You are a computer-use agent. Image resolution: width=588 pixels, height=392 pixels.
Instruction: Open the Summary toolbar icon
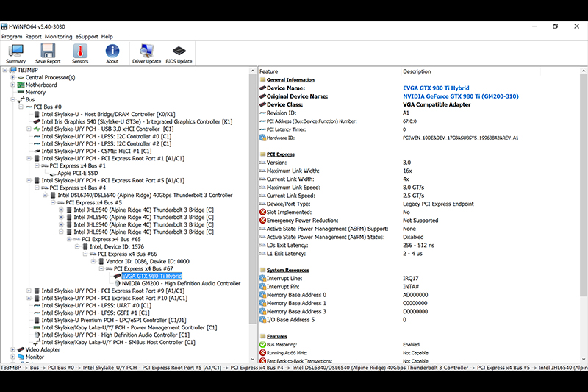(15, 53)
